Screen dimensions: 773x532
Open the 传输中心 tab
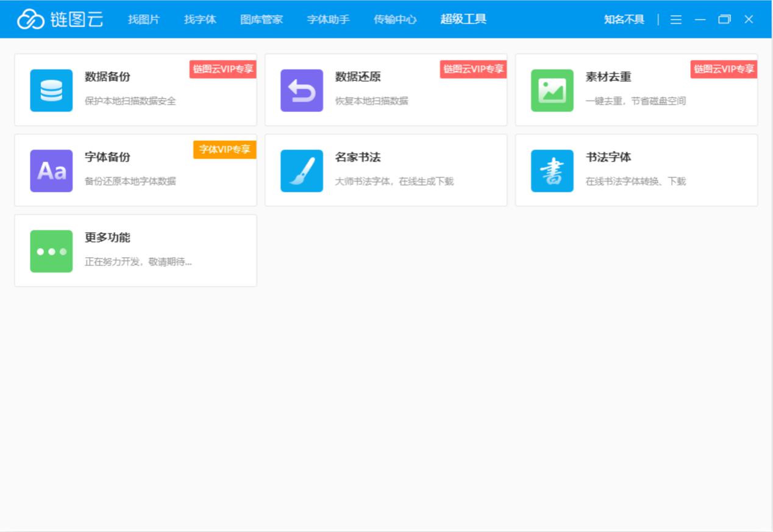point(395,20)
